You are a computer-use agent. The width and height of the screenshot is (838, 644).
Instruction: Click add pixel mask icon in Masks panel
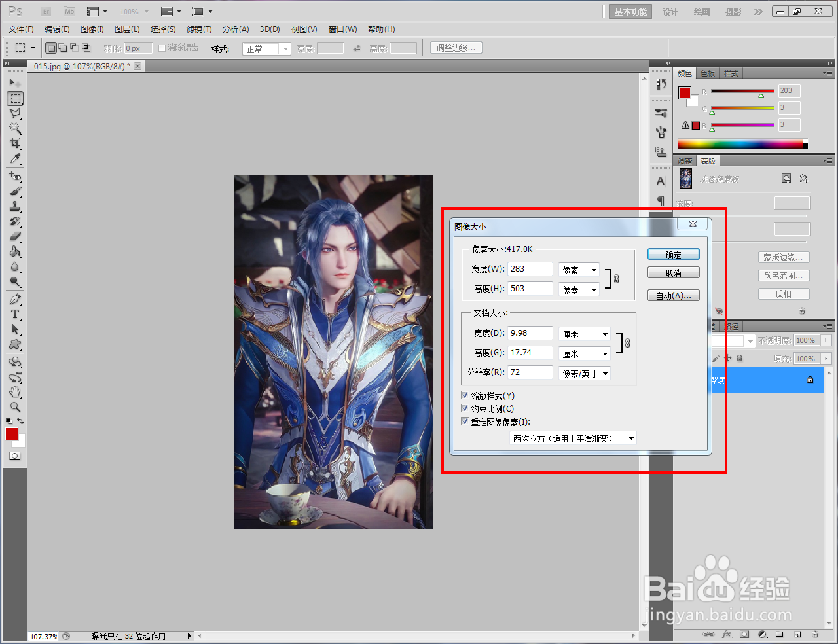(x=786, y=178)
